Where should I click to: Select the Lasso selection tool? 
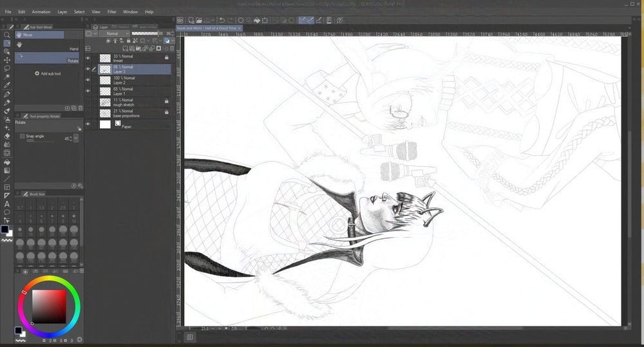(x=6, y=68)
